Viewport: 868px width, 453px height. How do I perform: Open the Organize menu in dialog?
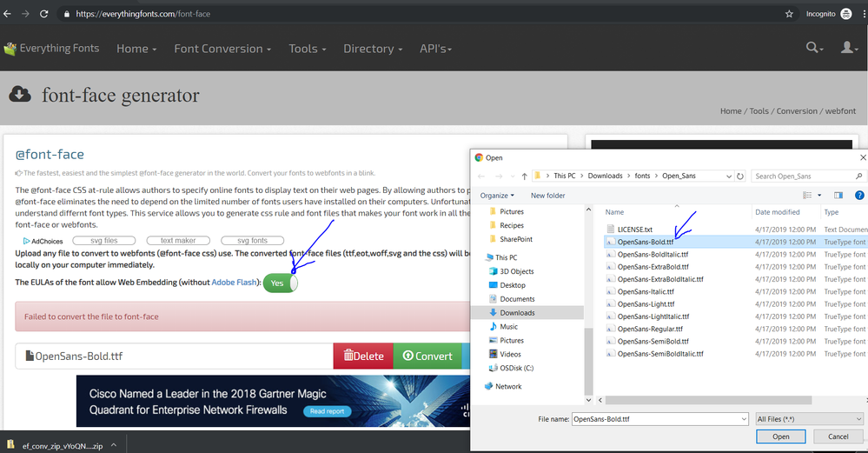tap(497, 196)
